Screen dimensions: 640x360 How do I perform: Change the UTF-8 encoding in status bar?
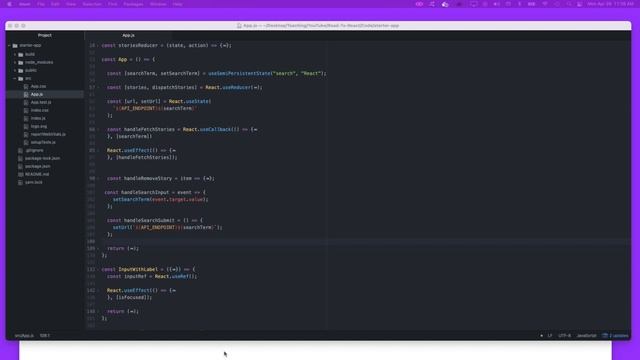coord(564,336)
